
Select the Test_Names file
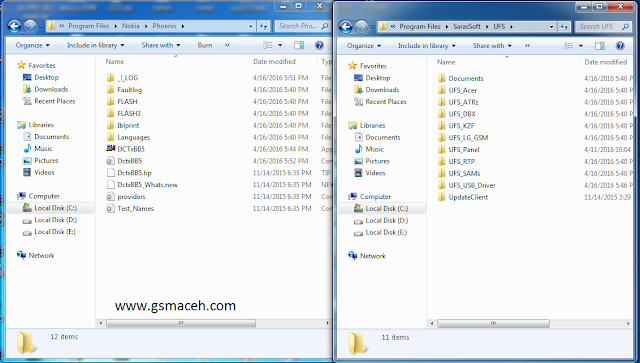coord(136,208)
